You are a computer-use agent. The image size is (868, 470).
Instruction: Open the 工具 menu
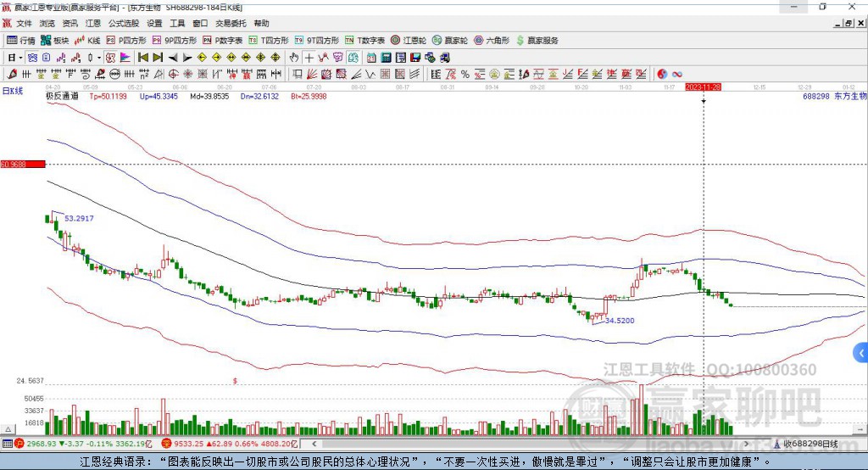(x=177, y=23)
